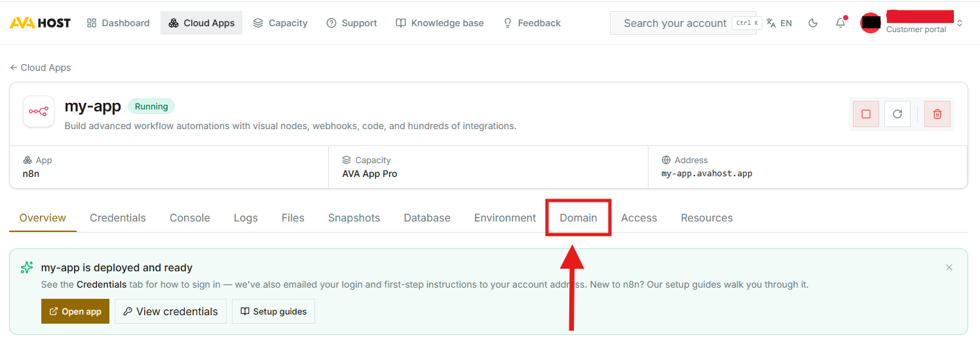The height and width of the screenshot is (344, 980).
Task: Toggle dark mode with moon icon
Action: click(x=813, y=23)
